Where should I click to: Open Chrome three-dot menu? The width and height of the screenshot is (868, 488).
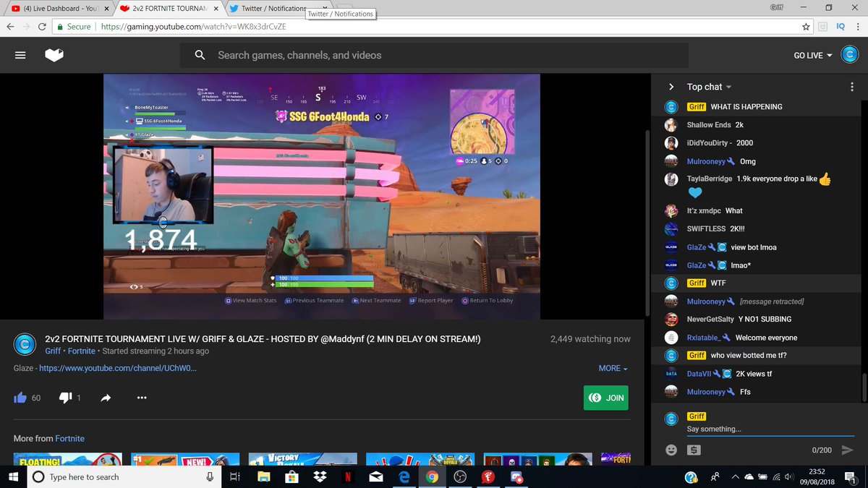pos(858,27)
